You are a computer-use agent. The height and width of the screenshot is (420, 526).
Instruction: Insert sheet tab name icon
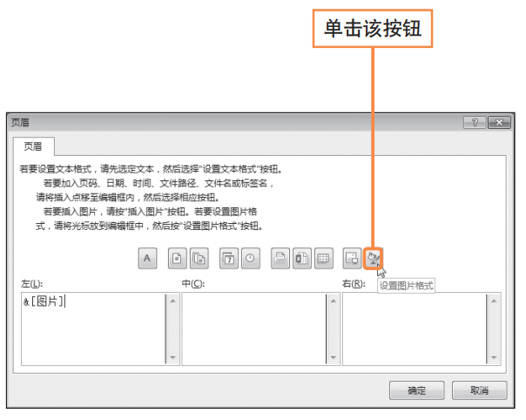point(324,258)
